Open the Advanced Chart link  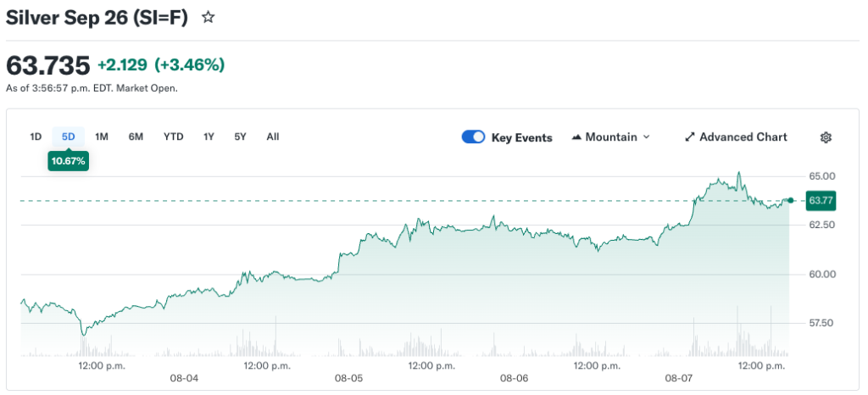point(736,137)
